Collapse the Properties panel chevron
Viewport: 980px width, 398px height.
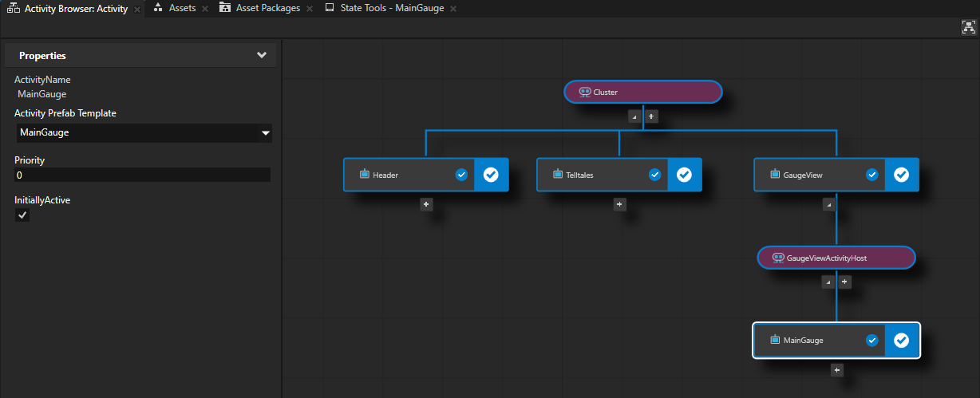(261, 56)
